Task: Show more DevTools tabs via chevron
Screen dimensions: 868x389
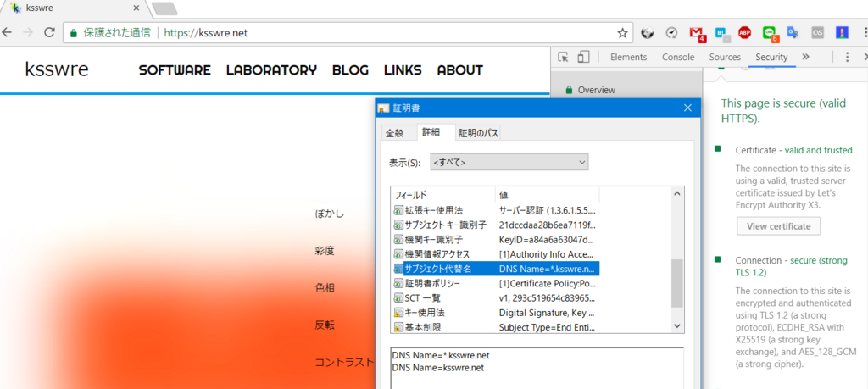Action: click(x=805, y=57)
